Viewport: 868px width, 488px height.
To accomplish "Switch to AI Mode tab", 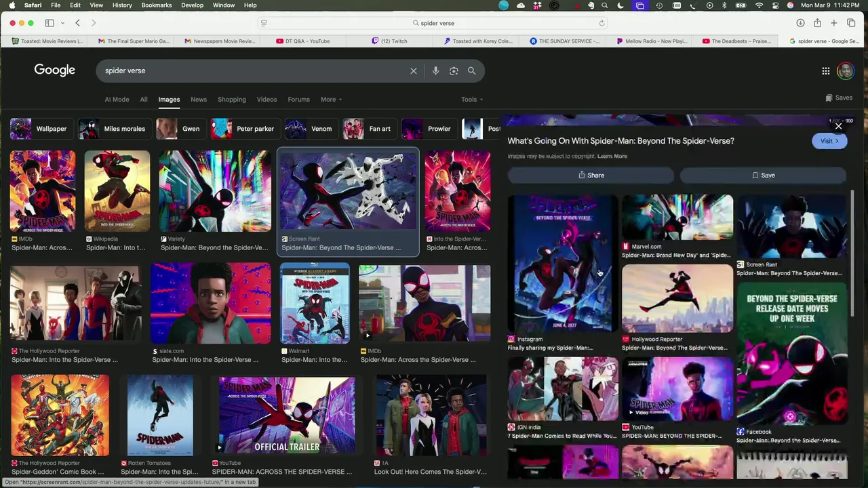I will point(117,100).
